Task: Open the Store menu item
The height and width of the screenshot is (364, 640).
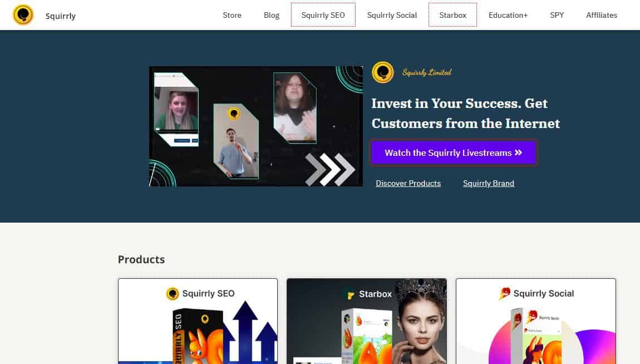Action: pos(232,15)
